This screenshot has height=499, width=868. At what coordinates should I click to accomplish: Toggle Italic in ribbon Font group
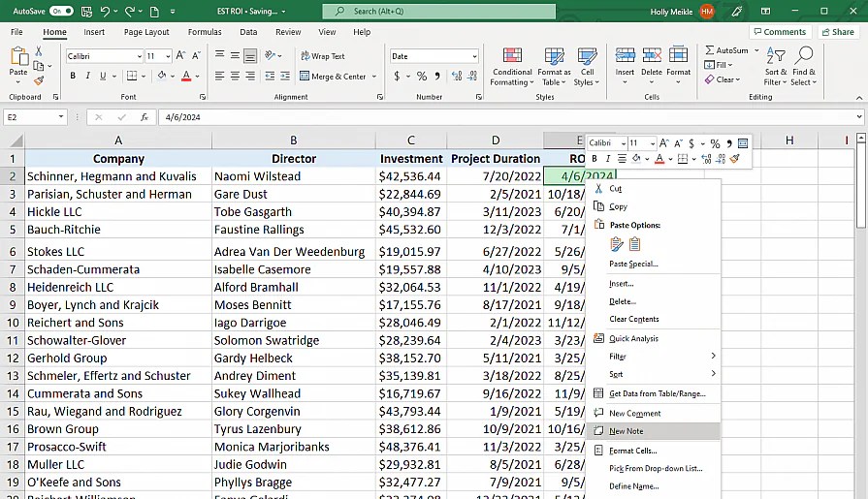coord(87,76)
